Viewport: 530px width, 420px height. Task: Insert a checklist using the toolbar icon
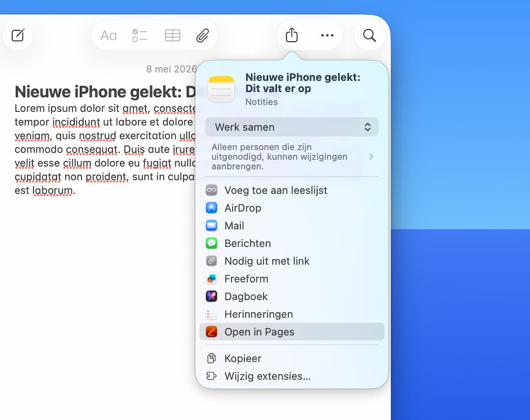click(140, 35)
